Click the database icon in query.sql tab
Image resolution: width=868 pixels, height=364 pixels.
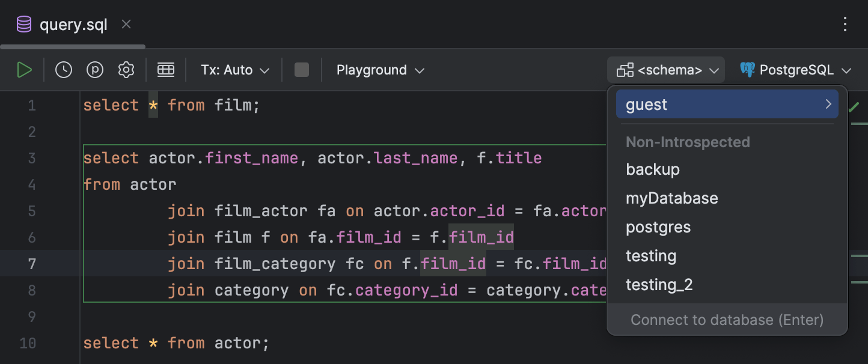coord(24,25)
